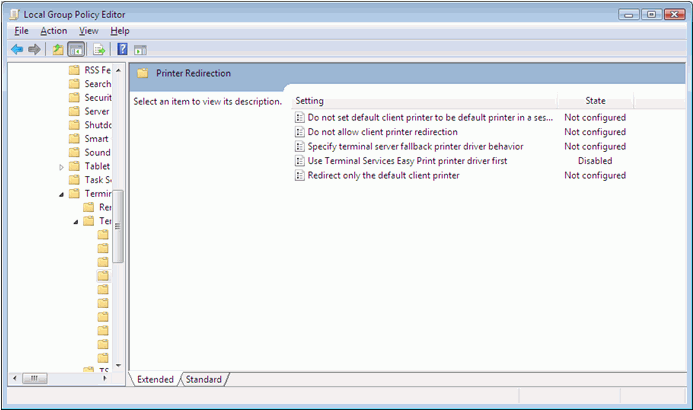Open the Action menu
Image resolution: width=693 pixels, height=410 pixels.
click(53, 31)
